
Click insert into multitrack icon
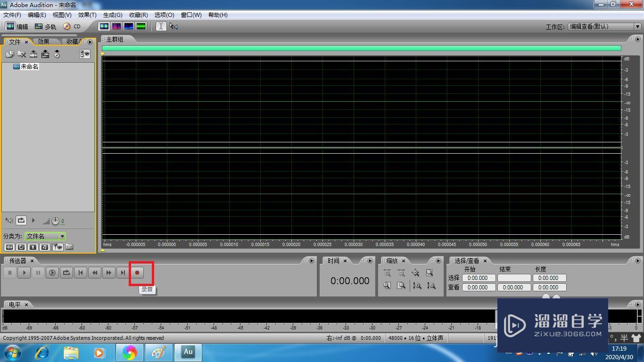(x=45, y=54)
